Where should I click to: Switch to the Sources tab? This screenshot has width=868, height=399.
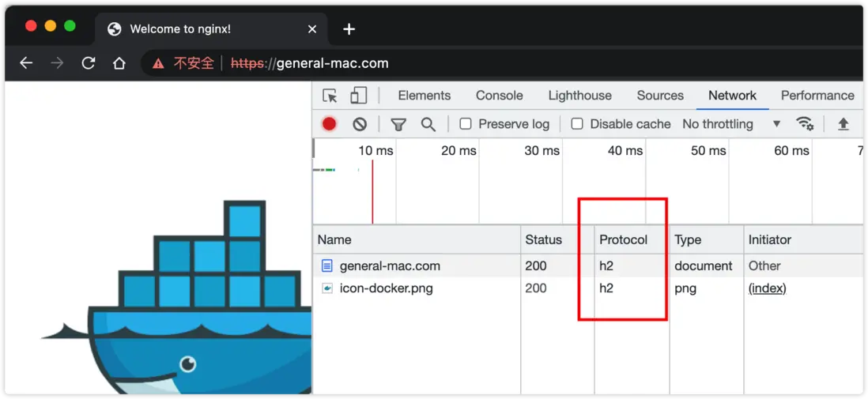point(660,96)
